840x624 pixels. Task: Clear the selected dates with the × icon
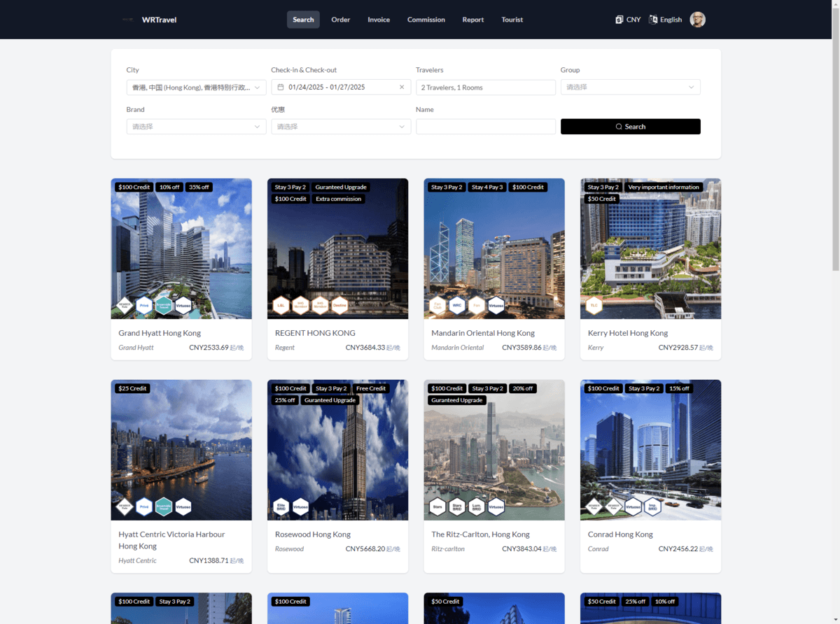402,87
